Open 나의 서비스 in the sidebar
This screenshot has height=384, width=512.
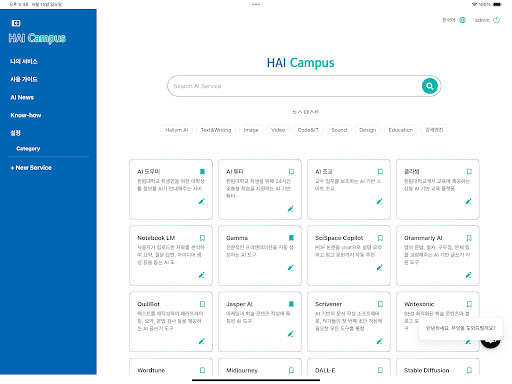24,61
